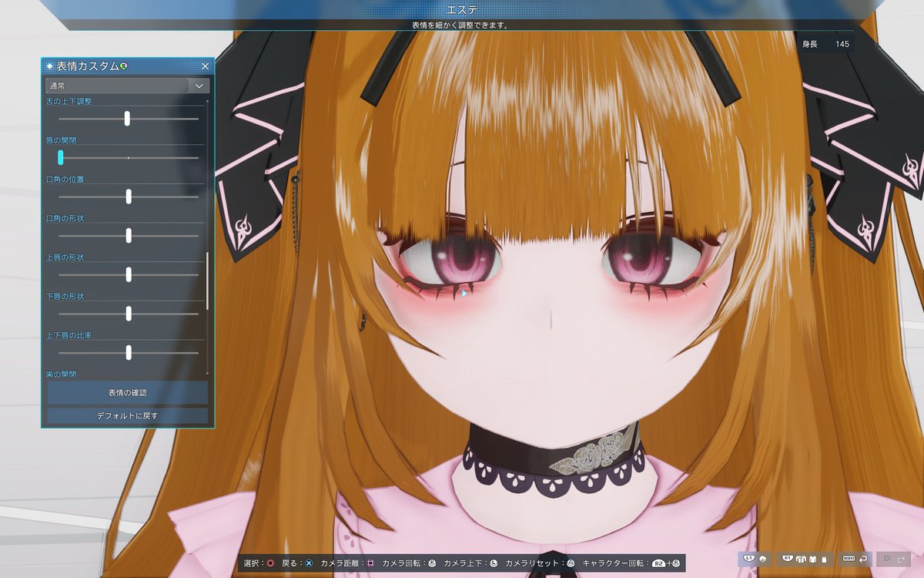Click the 選択 circle button icon
The image size is (924, 578).
pyautogui.click(x=269, y=560)
